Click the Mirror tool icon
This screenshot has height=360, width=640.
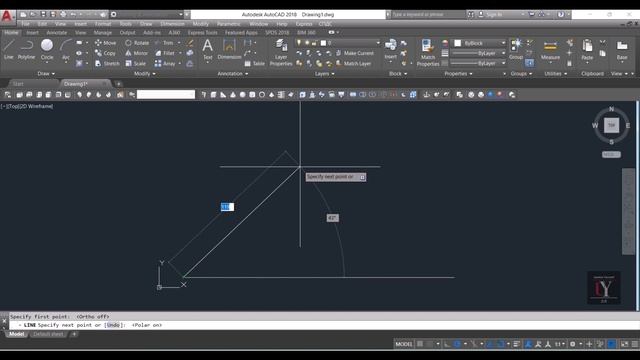(x=128, y=53)
